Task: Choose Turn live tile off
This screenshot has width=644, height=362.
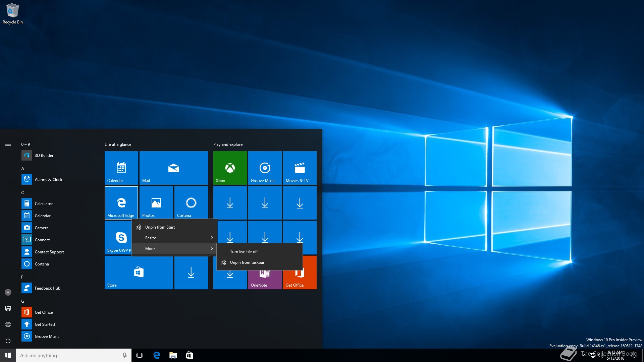Action: click(x=260, y=252)
